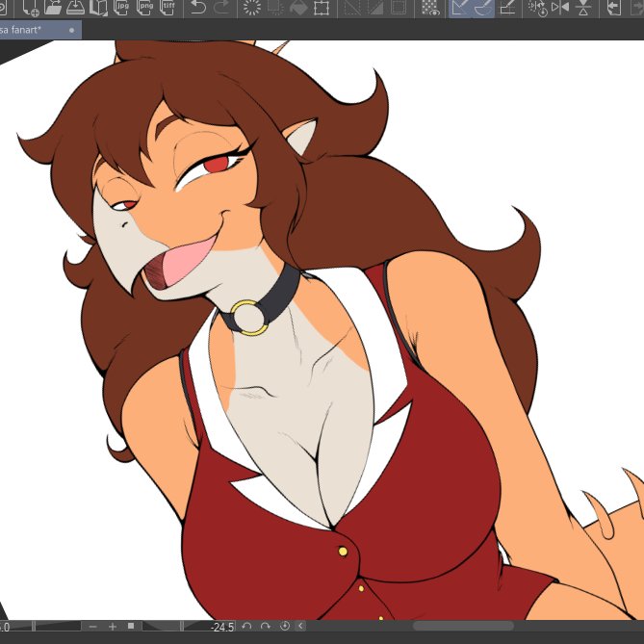The image size is (644, 644).
Task: Click the square fit-to-screen button
Action: (131, 626)
